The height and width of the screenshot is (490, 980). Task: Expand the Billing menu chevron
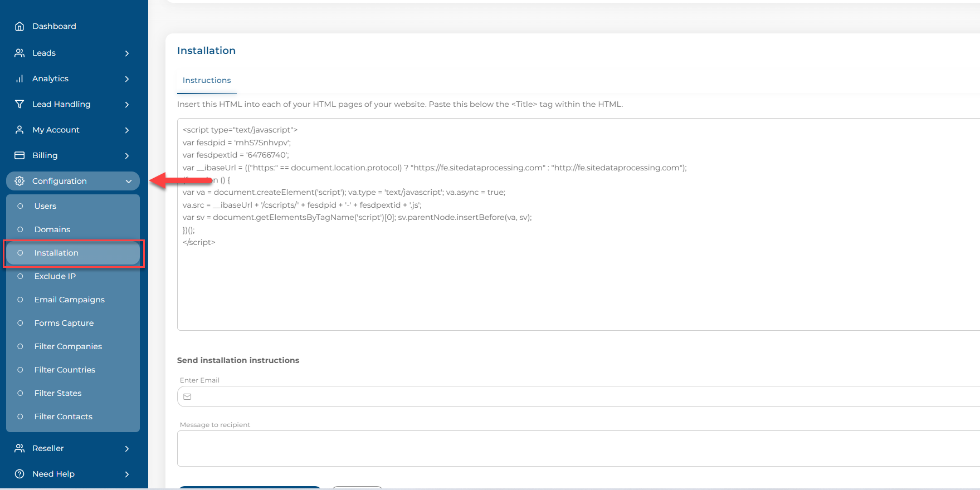pos(127,156)
